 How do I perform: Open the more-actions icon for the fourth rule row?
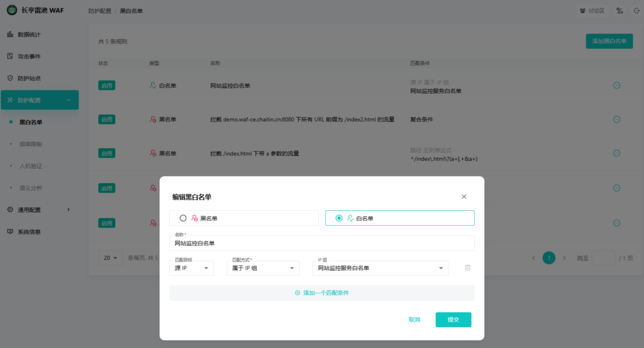click(x=616, y=188)
